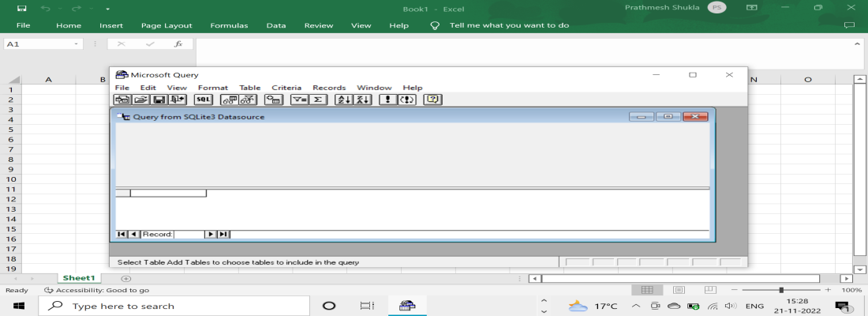Image resolution: width=868 pixels, height=316 pixels.
Task: Open weather widget showing 17°C
Action: (593, 306)
